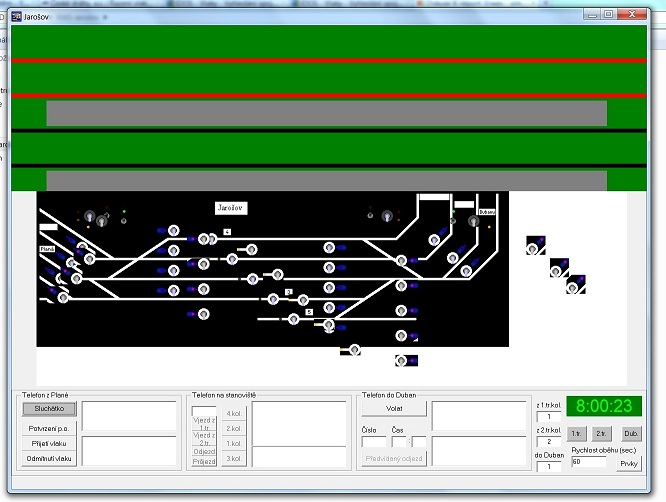Click the Plané label on the panel

pyautogui.click(x=47, y=249)
